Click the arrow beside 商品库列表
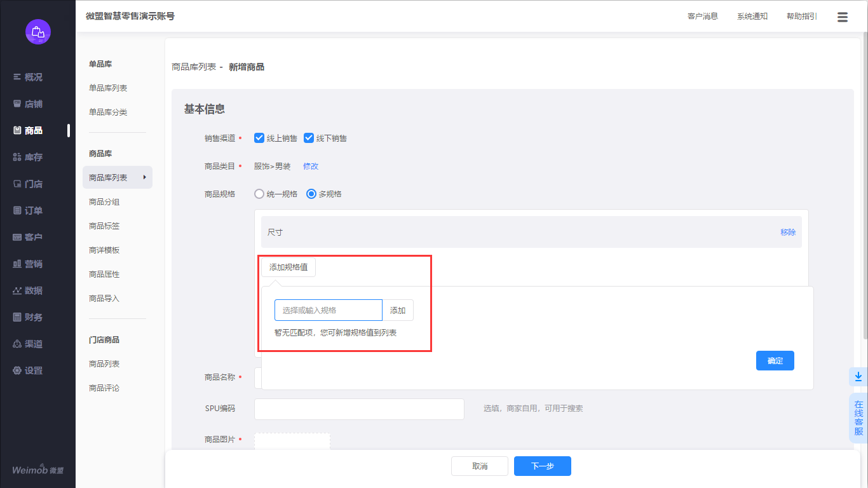The height and width of the screenshot is (488, 868). point(144,177)
